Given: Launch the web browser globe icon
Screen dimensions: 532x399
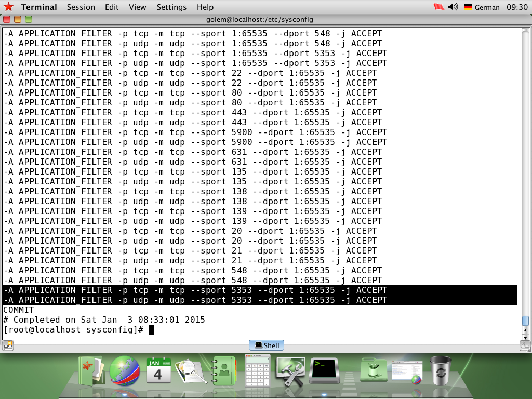Looking at the screenshot, I should 125,371.
